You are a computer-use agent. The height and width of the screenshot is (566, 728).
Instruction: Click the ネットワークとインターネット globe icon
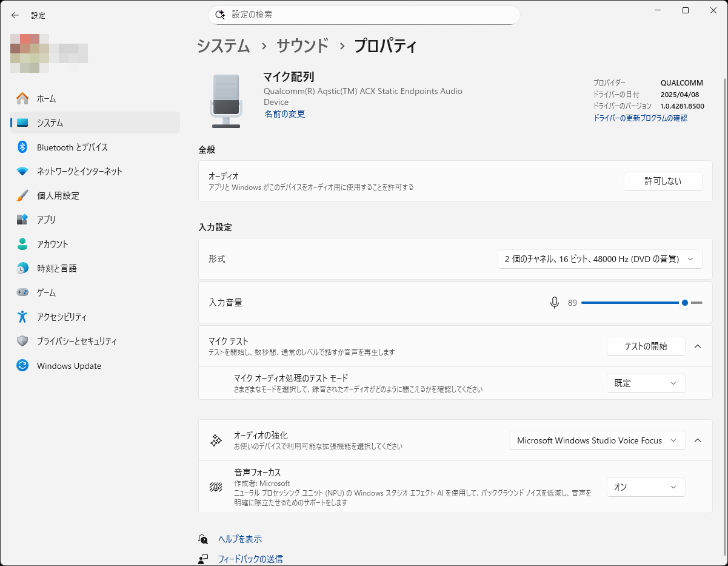tap(21, 171)
